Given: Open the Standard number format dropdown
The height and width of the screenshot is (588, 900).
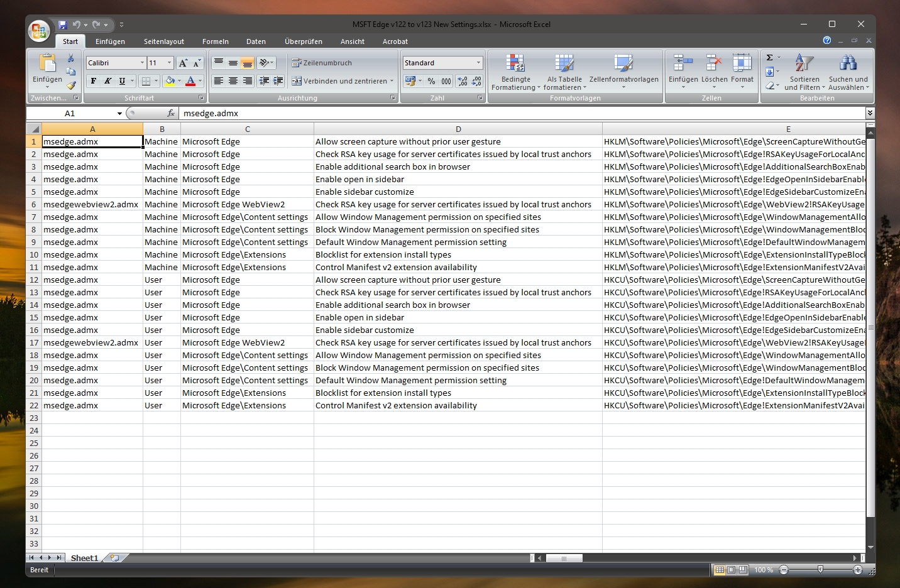Looking at the screenshot, I should pos(478,63).
